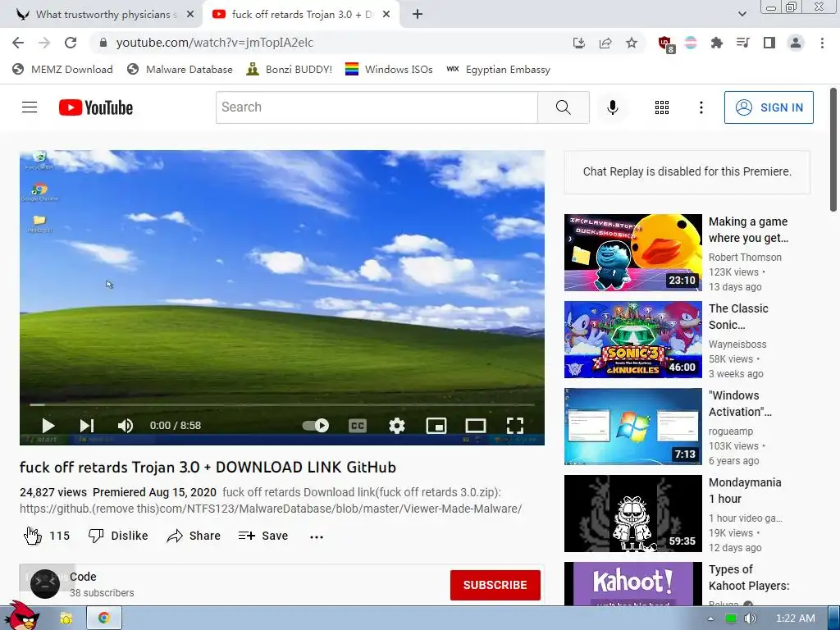Go to YouTube home via logo

point(96,107)
